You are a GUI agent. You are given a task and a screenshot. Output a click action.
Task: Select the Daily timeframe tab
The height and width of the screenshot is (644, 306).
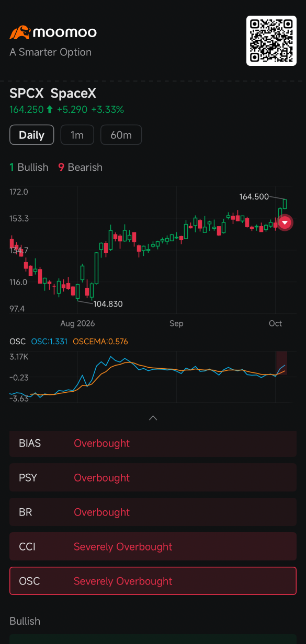31,135
